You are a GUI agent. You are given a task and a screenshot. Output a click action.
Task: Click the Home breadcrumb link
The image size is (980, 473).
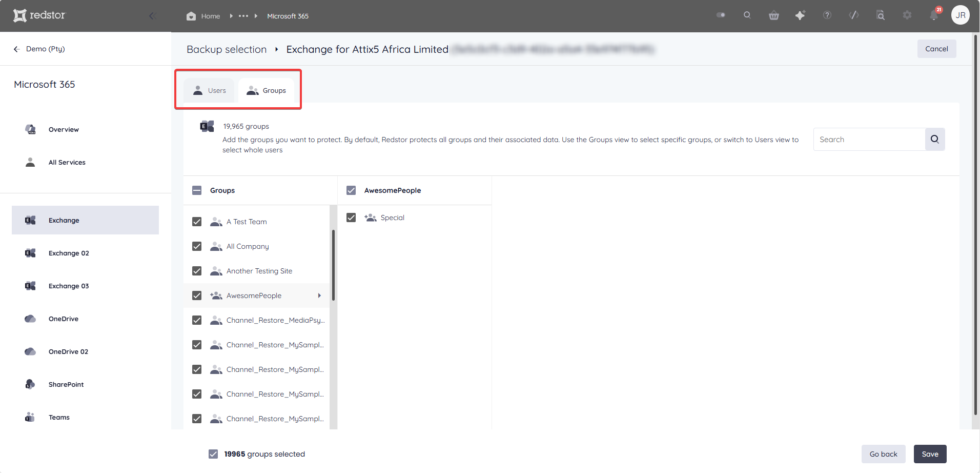211,16
